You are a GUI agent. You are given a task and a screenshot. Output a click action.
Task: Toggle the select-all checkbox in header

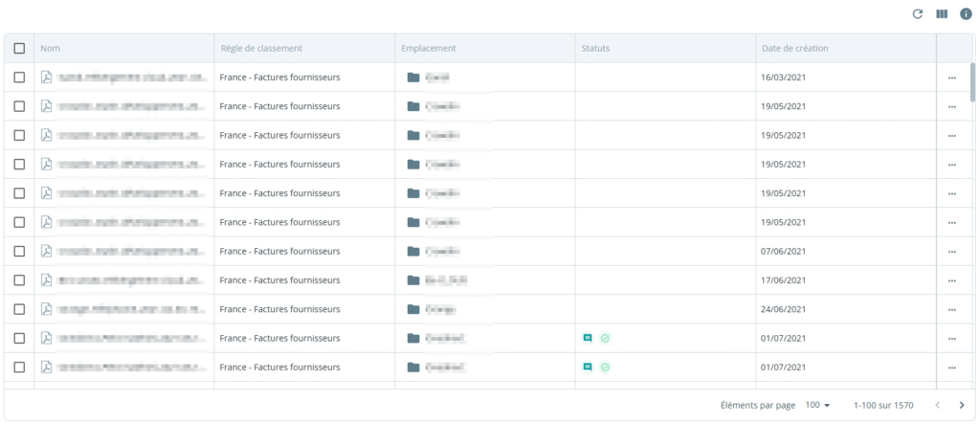19,48
